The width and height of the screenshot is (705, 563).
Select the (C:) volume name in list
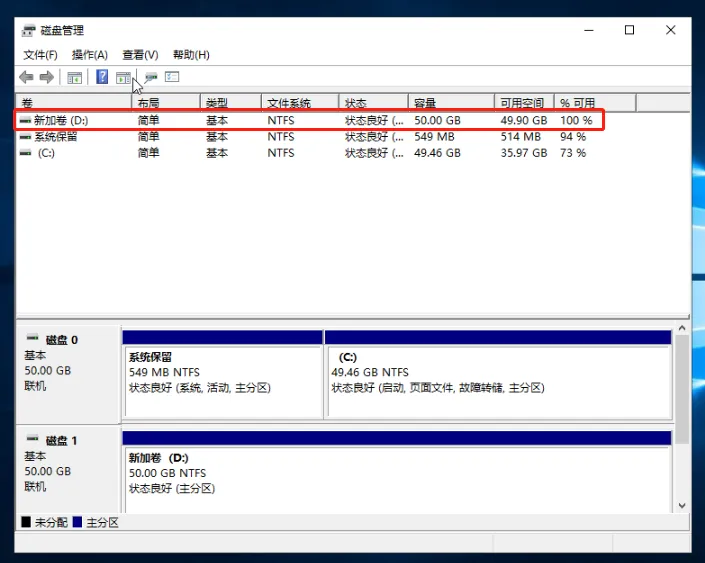click(x=46, y=153)
